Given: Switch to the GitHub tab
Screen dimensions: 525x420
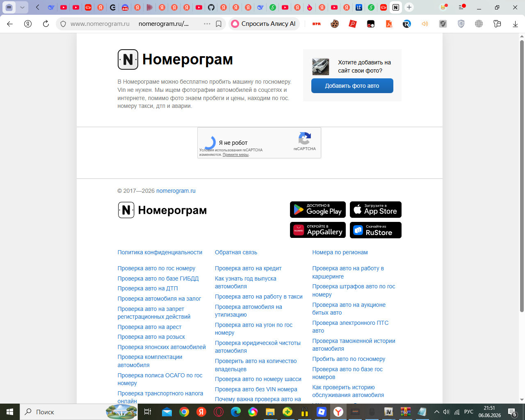Looking at the screenshot, I should tap(211, 7).
